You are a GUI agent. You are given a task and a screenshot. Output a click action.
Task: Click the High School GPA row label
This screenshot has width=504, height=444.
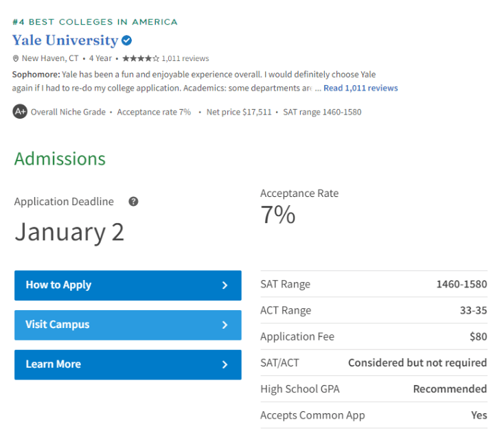click(x=300, y=389)
